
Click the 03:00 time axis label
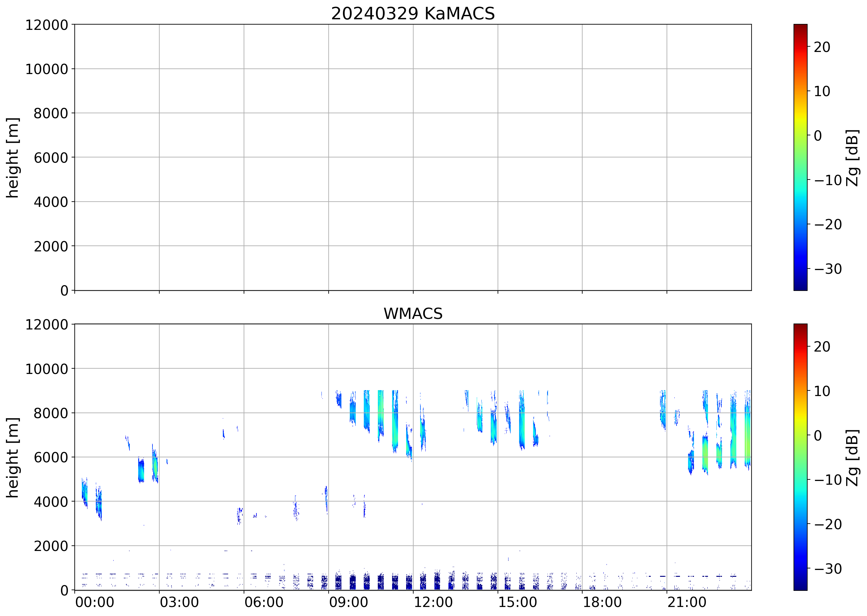click(179, 602)
